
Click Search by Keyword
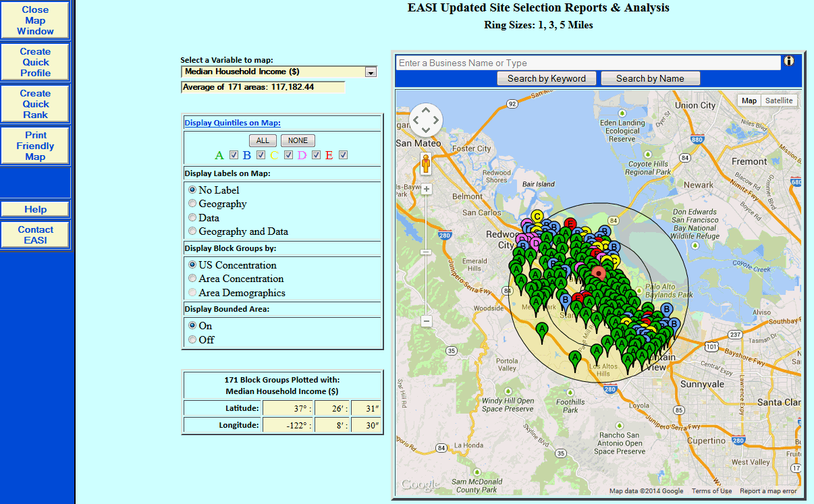click(x=547, y=78)
